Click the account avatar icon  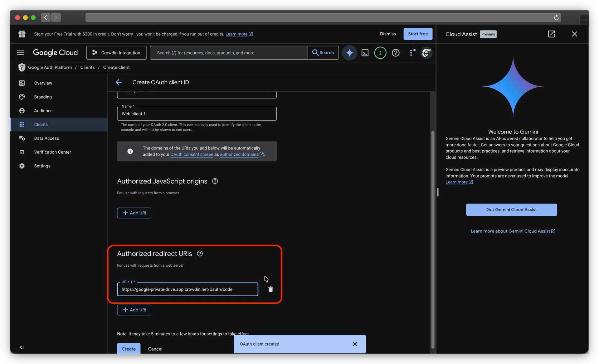[x=426, y=53]
